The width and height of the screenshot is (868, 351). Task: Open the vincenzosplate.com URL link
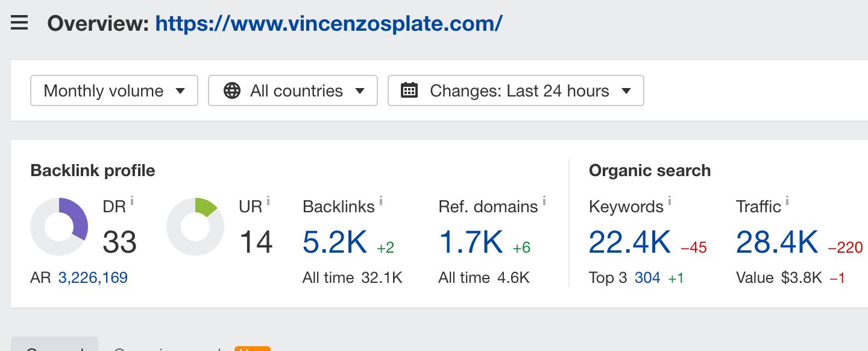[329, 24]
